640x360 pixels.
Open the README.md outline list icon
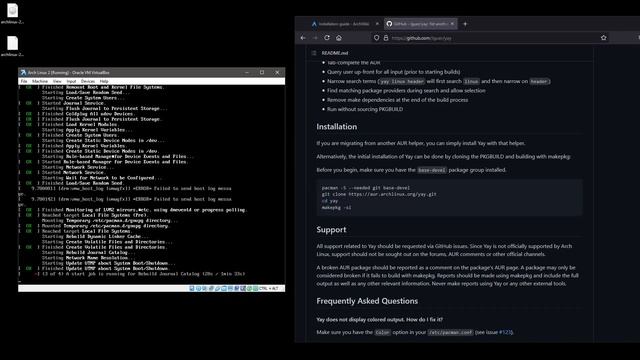[x=314, y=53]
